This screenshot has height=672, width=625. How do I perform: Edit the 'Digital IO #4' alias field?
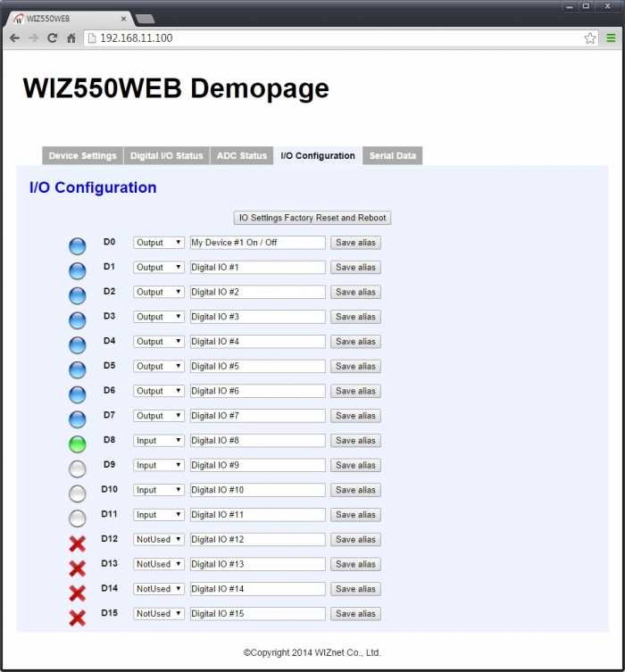(x=258, y=342)
